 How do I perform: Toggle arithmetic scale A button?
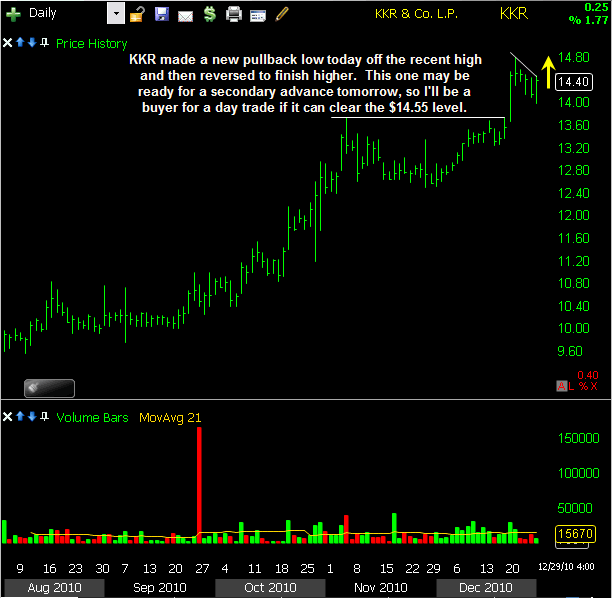pyautogui.click(x=561, y=386)
